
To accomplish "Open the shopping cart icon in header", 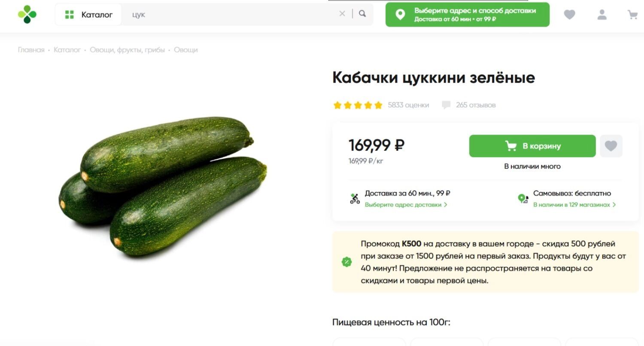I will pyautogui.click(x=632, y=14).
